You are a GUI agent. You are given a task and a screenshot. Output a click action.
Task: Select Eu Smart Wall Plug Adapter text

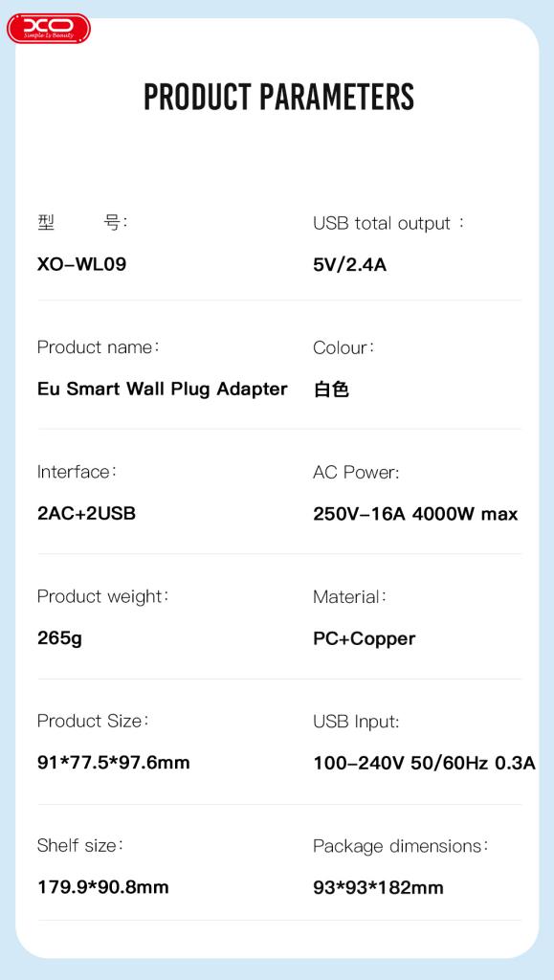163,389
